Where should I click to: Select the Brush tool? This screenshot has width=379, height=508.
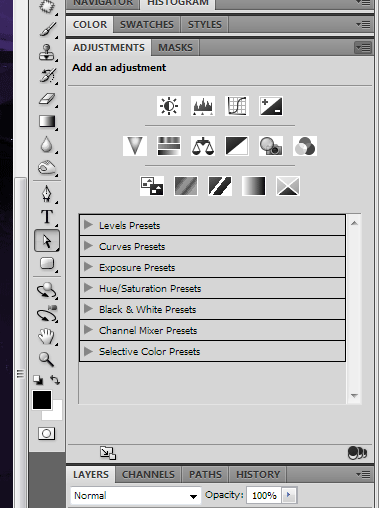pos(47,29)
